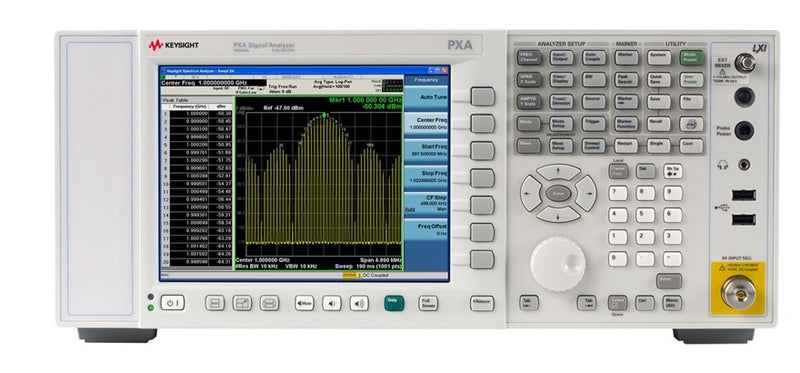The width and height of the screenshot is (800, 373).
Task: Tap the next window key
Action: point(269,303)
